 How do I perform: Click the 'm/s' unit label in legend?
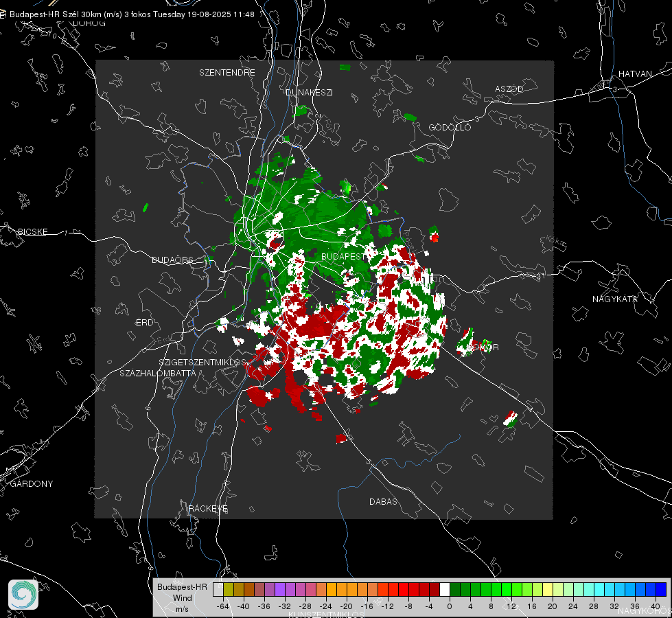click(182, 609)
